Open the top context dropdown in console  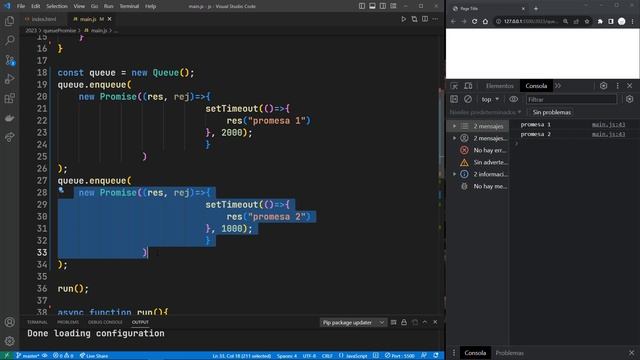coord(490,99)
